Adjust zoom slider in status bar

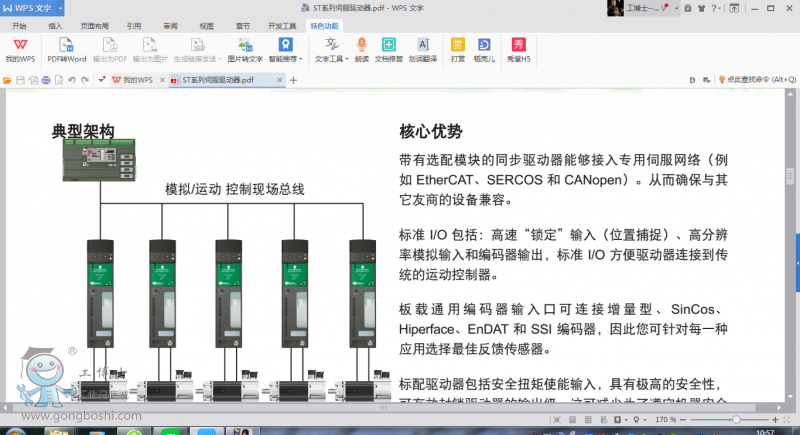pyautogui.click(x=735, y=420)
